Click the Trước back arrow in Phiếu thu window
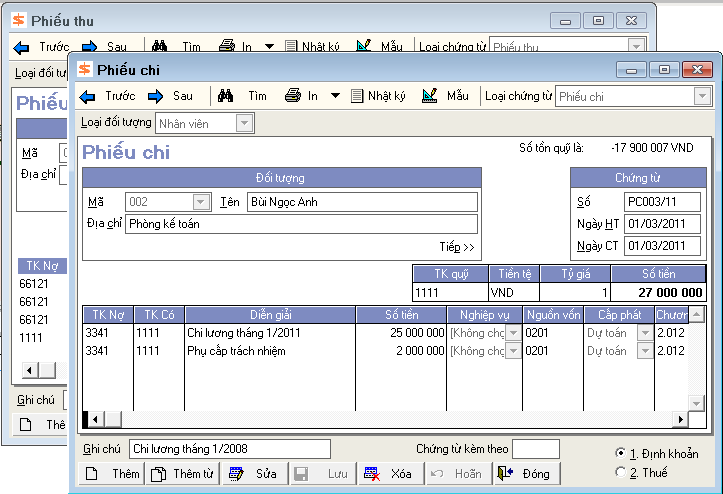 coord(21,47)
